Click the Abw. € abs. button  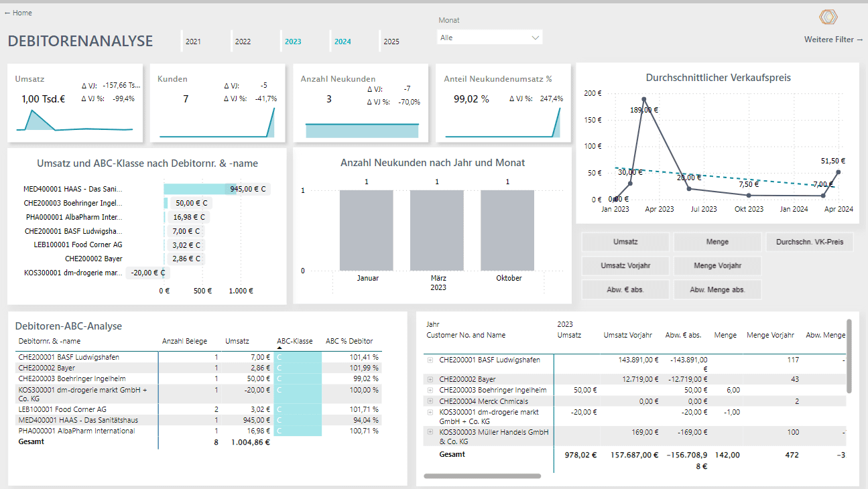coord(625,289)
